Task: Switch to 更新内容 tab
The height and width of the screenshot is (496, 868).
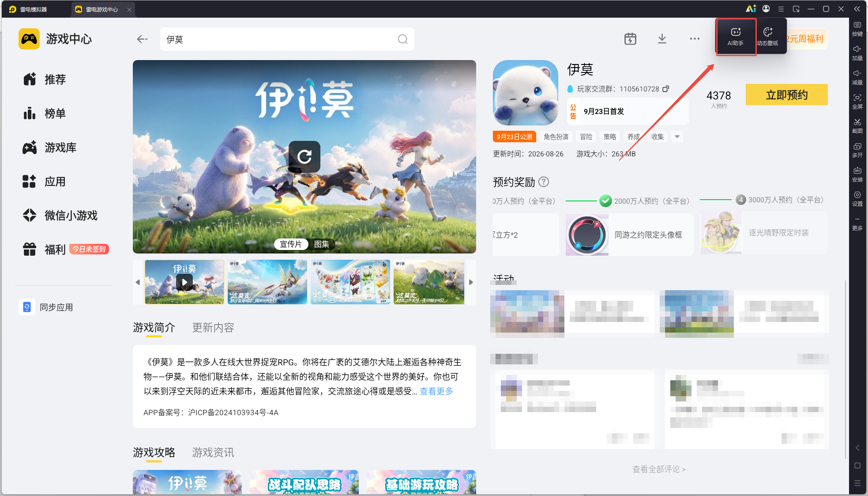Action: 213,328
